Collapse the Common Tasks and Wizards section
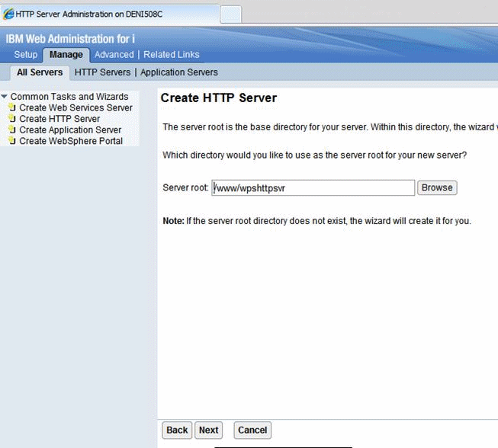Screen dimensions: 498x448 4,96
